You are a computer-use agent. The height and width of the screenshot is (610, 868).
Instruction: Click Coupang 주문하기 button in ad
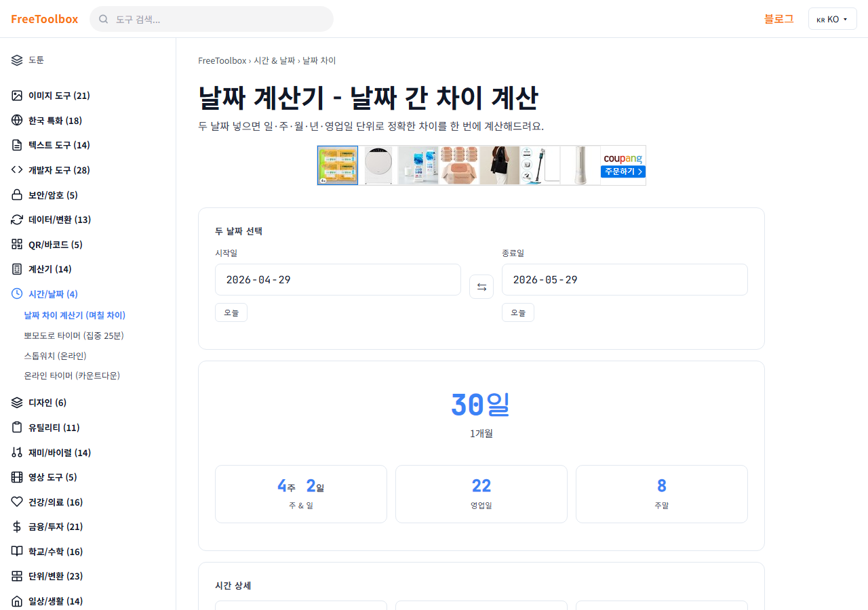click(623, 171)
